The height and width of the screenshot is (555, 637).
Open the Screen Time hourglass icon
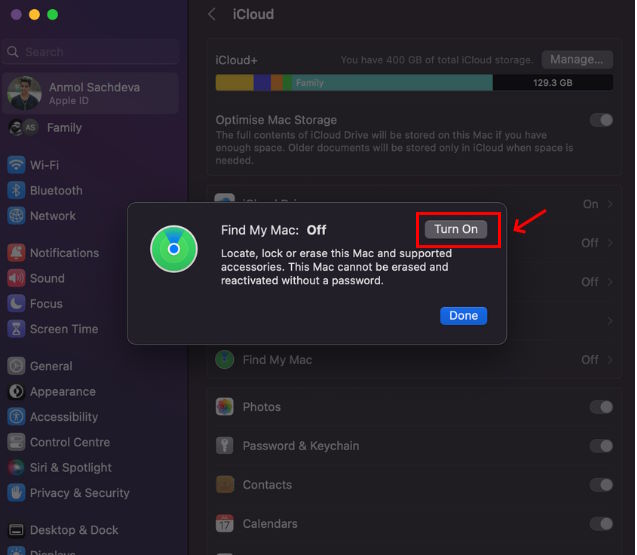tap(16, 329)
